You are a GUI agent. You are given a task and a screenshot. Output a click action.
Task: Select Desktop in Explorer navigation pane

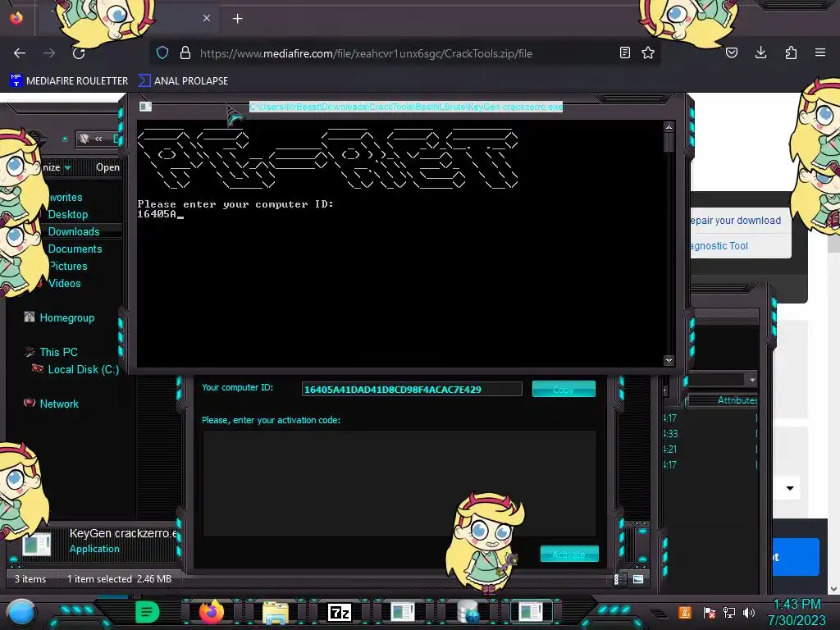click(68, 214)
